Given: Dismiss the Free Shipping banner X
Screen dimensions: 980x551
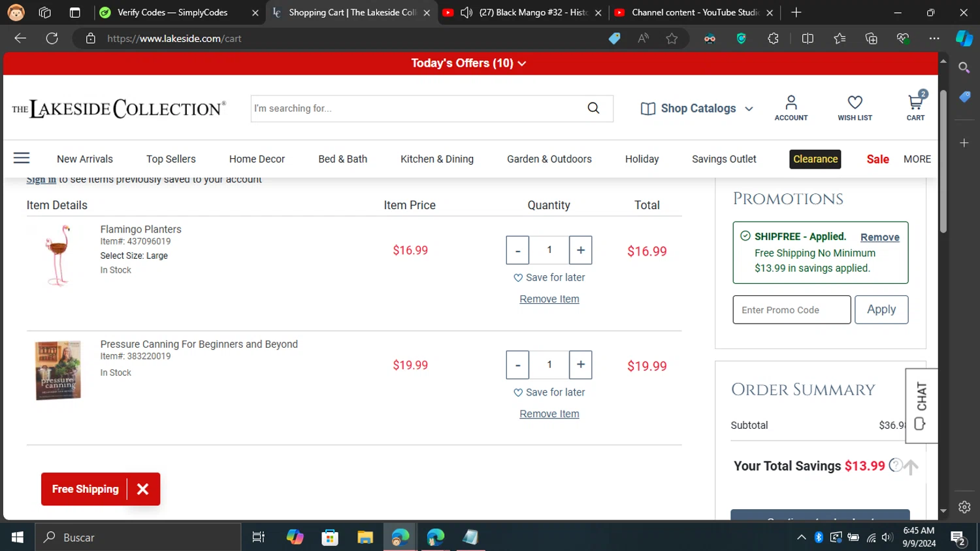Looking at the screenshot, I should (x=143, y=489).
